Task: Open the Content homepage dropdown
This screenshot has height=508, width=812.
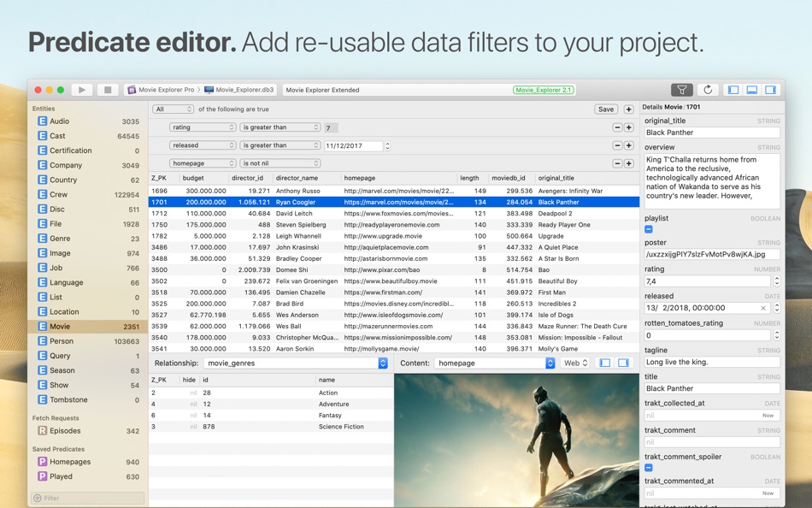Action: [495, 363]
